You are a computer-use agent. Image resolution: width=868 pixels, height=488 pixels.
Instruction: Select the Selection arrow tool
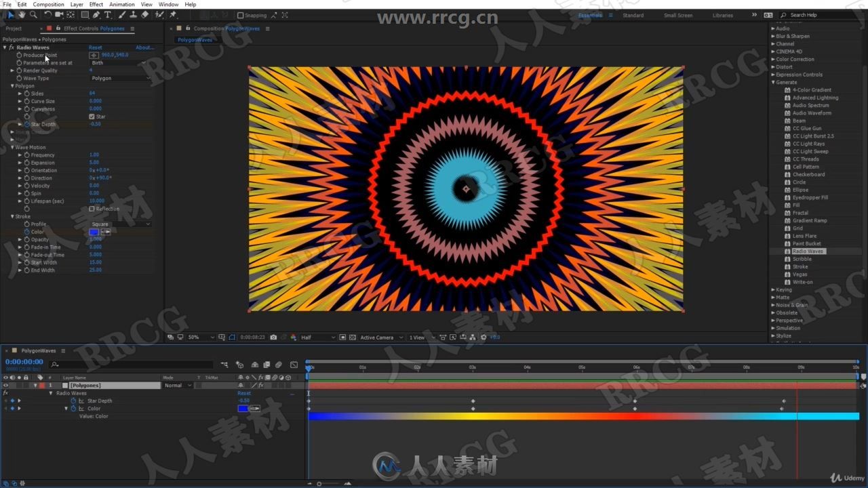pos(11,14)
